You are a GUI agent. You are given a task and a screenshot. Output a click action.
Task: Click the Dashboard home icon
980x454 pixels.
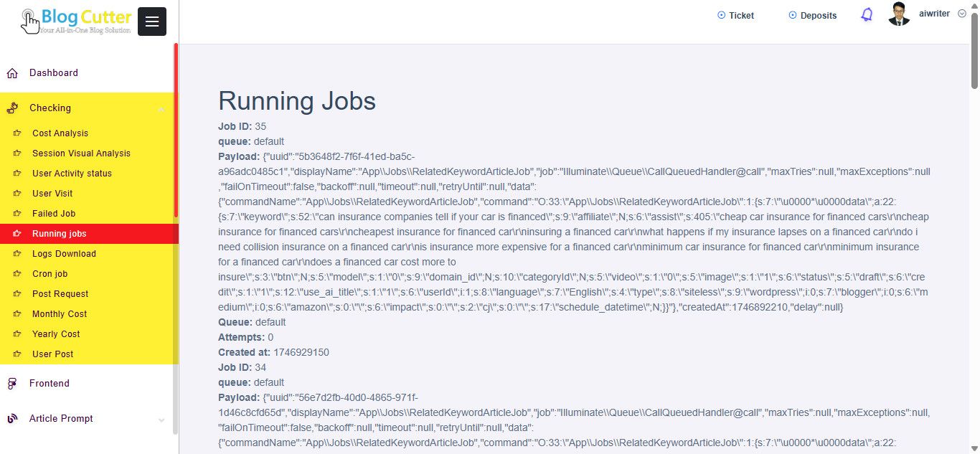tap(12, 73)
